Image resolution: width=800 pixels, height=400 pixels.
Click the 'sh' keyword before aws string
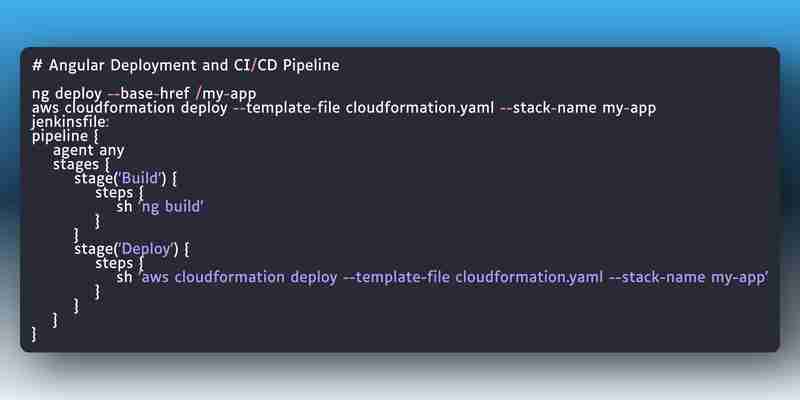[x=124, y=278]
